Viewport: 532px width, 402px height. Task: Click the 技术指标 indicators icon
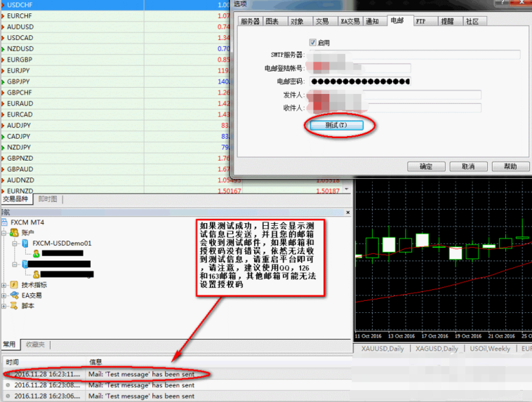point(14,285)
